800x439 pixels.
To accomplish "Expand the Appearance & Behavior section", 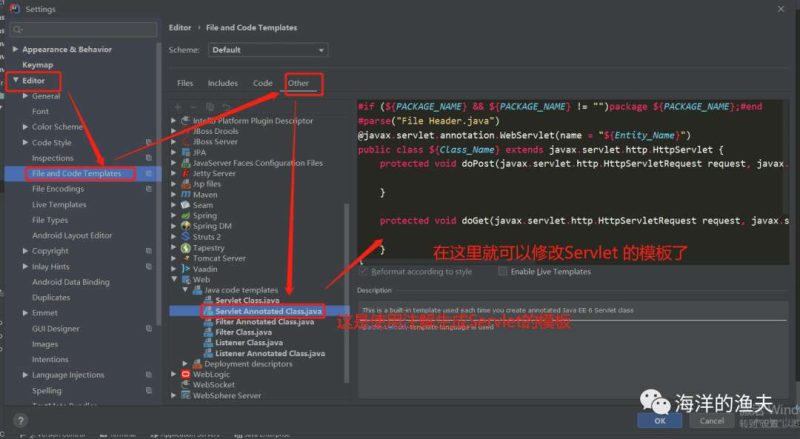I will tap(15, 49).
